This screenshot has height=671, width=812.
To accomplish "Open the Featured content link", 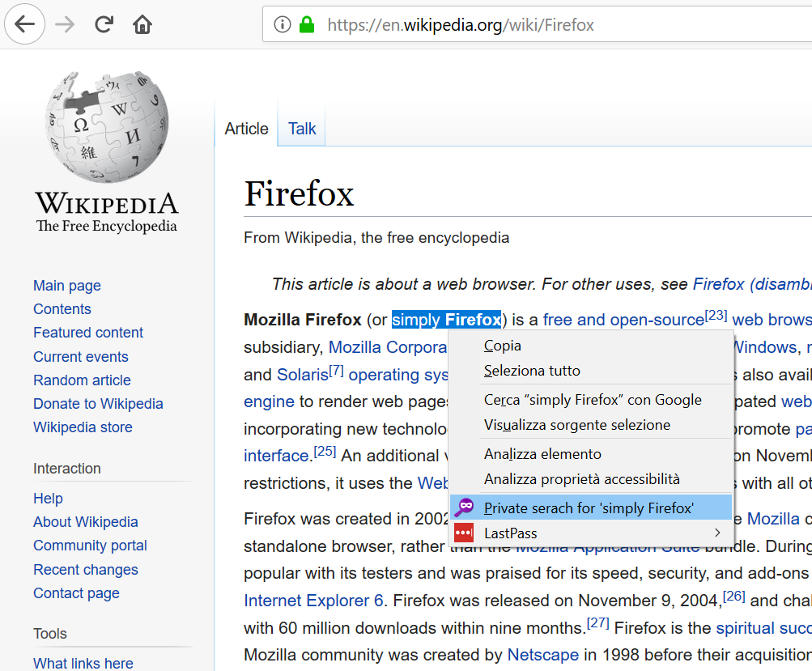I will click(x=88, y=333).
